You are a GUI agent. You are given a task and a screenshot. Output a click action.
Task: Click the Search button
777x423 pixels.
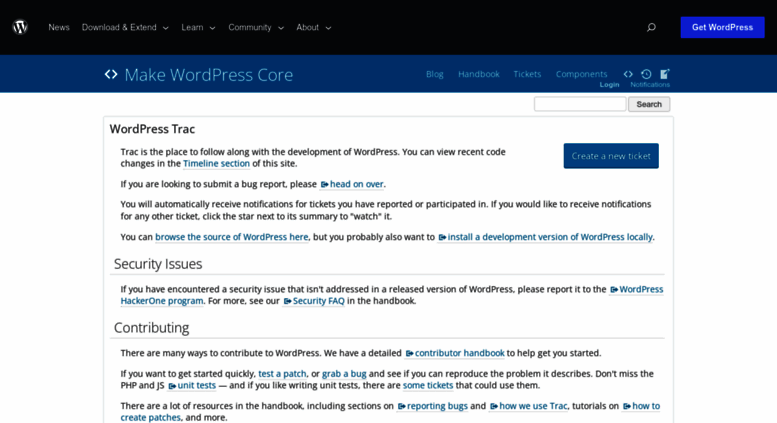(x=649, y=104)
